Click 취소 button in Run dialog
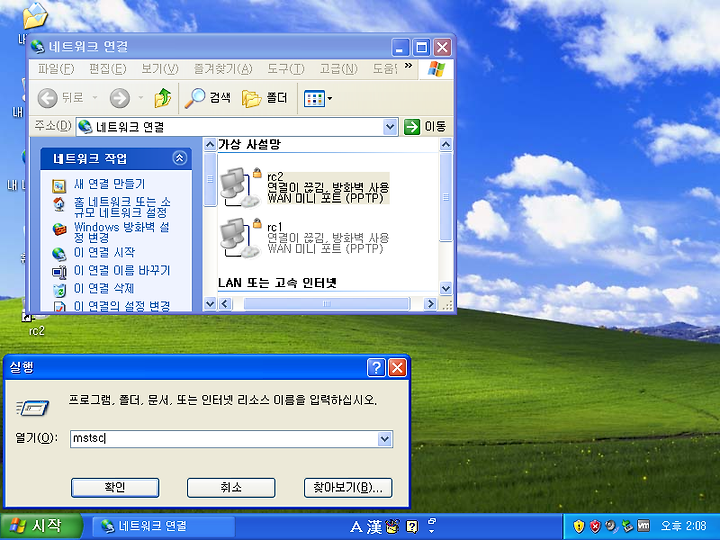This screenshot has height=540, width=720. point(231,488)
